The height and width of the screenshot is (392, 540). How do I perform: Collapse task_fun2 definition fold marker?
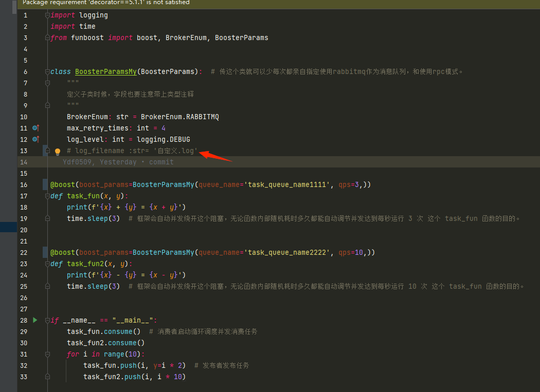(x=47, y=264)
